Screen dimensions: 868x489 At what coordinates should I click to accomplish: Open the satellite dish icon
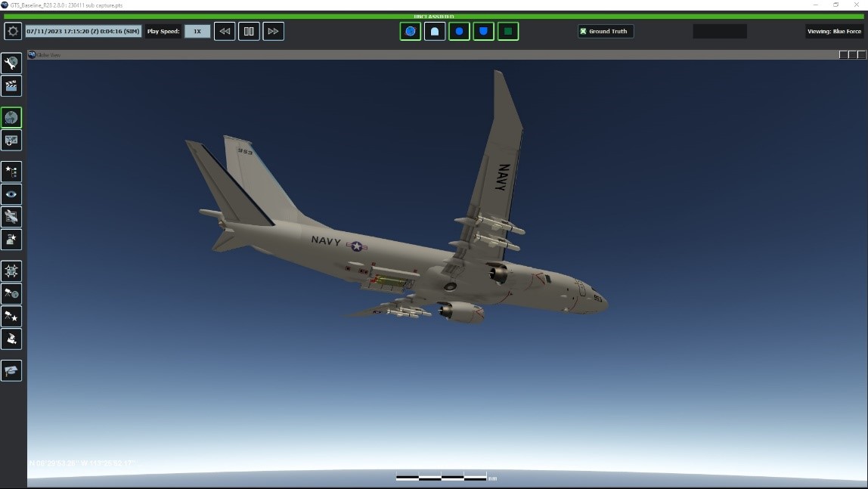[x=11, y=339]
